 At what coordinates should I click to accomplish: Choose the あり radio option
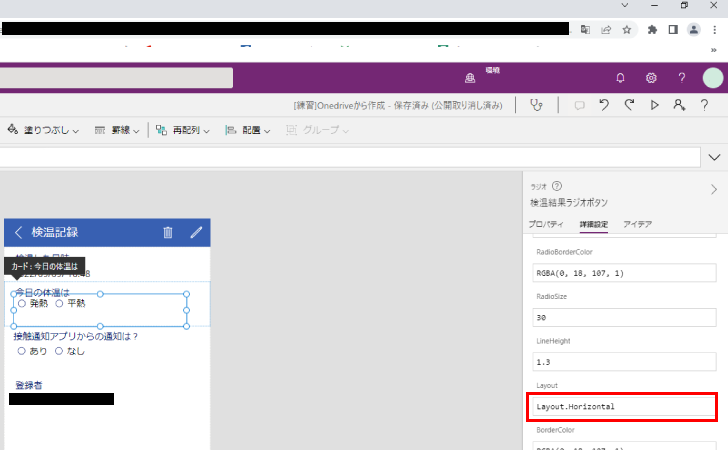tap(22, 351)
